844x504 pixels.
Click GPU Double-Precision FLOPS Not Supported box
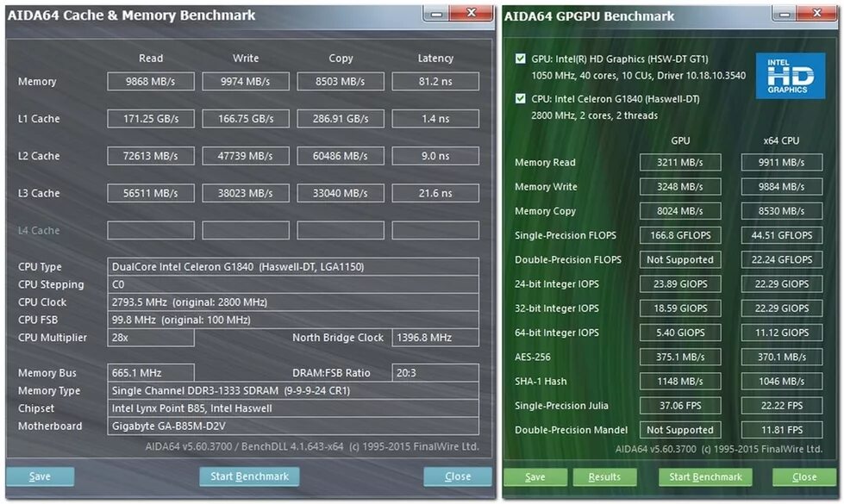click(x=680, y=260)
